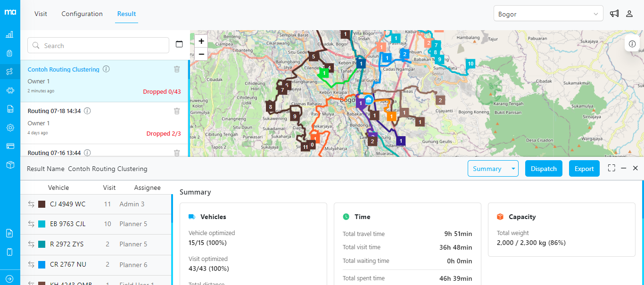Export the routing result

(x=584, y=168)
